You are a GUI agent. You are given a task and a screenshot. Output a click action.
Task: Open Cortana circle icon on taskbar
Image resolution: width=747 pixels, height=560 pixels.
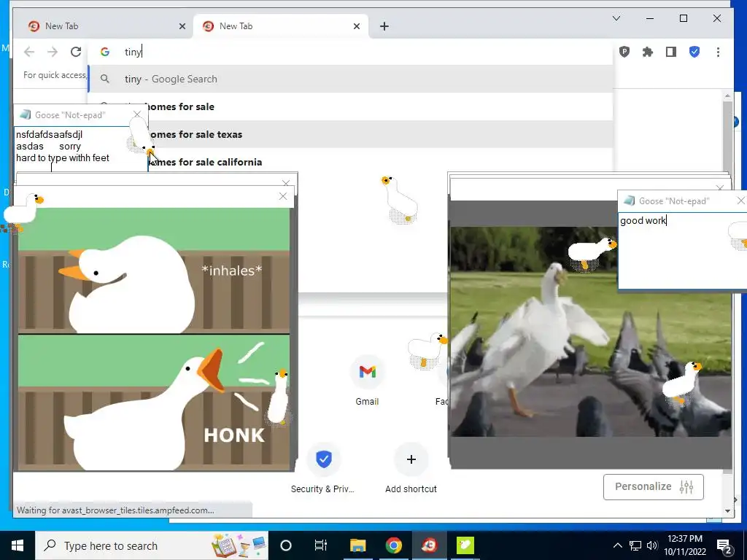coord(286,545)
